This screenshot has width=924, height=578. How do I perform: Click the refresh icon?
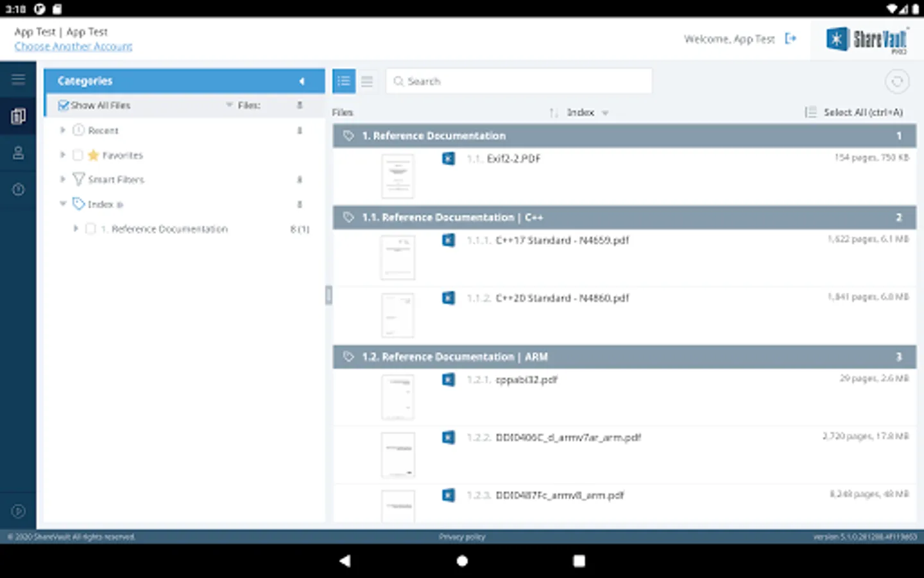897,82
